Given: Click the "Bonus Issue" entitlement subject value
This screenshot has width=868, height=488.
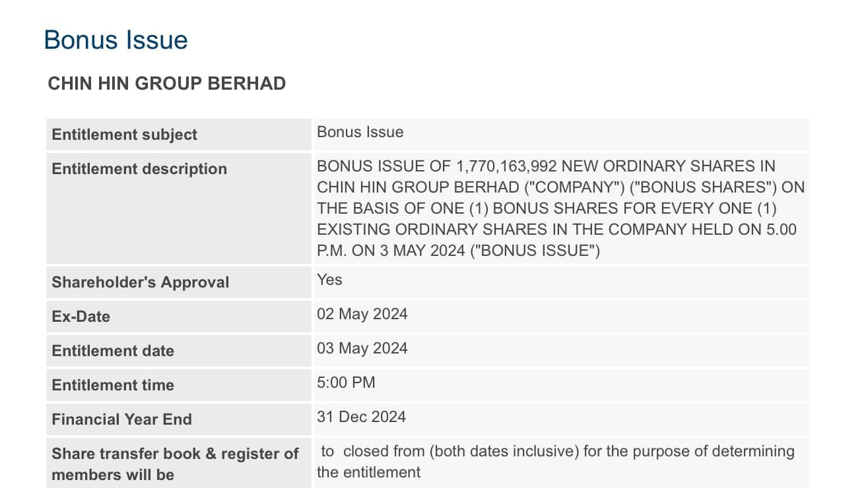Looking at the screenshot, I should pyautogui.click(x=360, y=132).
